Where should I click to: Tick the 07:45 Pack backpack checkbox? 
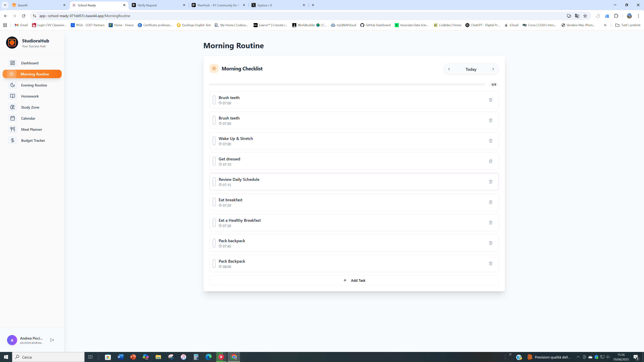click(x=214, y=243)
